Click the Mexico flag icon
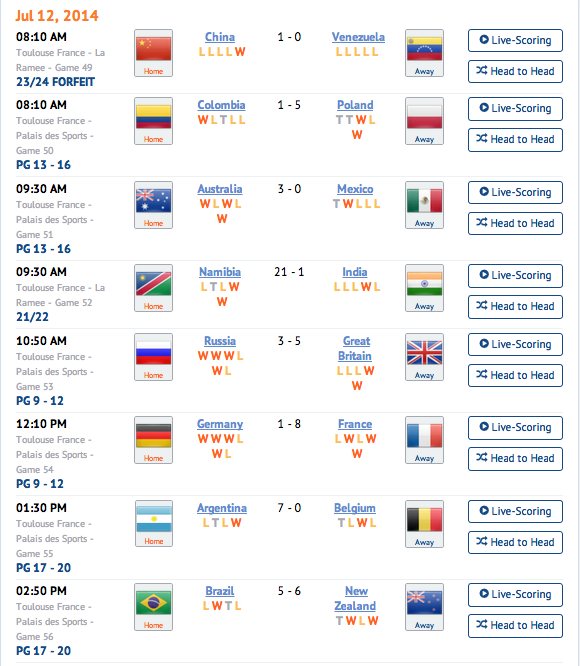Viewport: 580px width, 666px height. pos(424,205)
